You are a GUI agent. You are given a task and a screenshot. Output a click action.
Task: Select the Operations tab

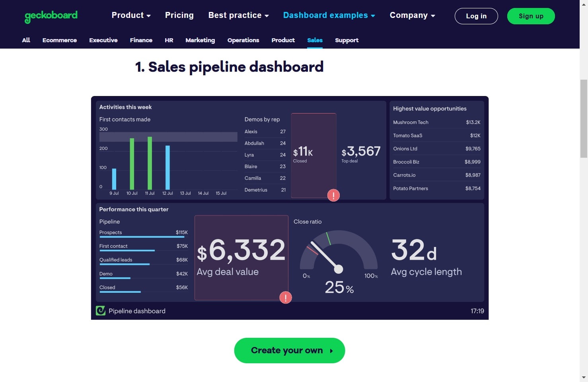(243, 40)
